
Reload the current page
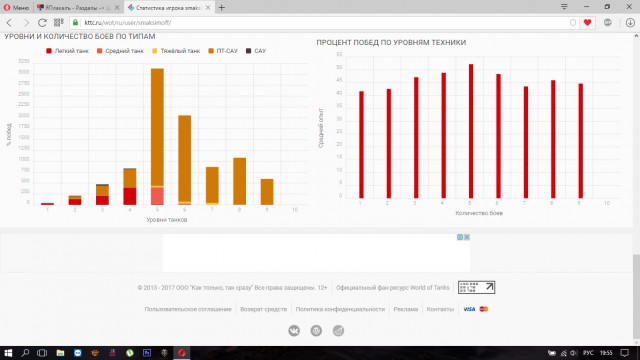[x=42, y=22]
